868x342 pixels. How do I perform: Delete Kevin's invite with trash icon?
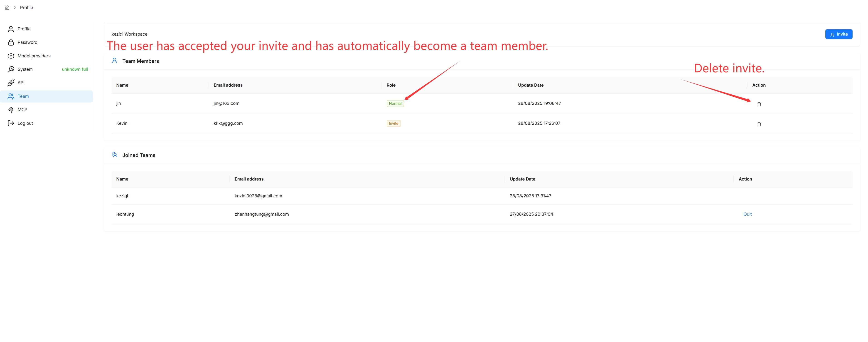pyautogui.click(x=759, y=124)
